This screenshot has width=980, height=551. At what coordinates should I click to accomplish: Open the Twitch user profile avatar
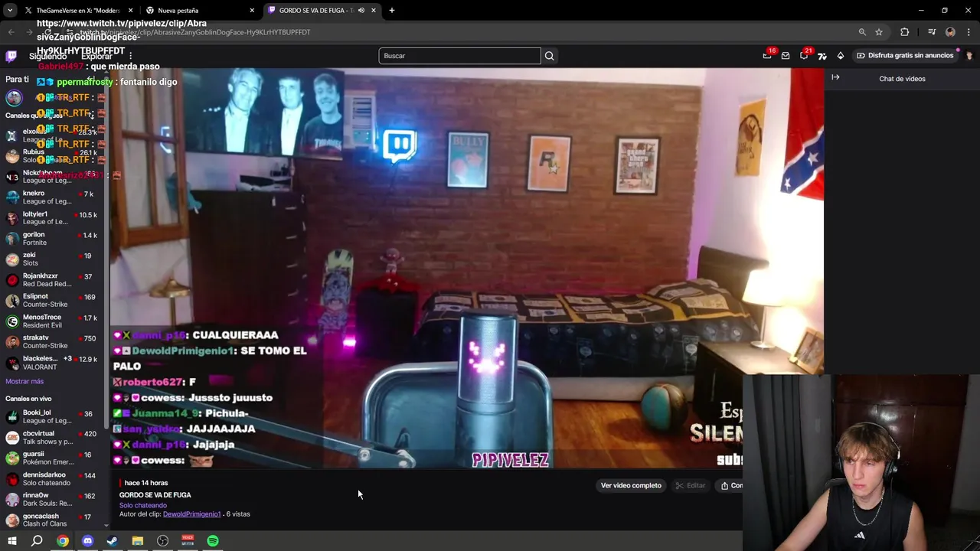pos(969,56)
